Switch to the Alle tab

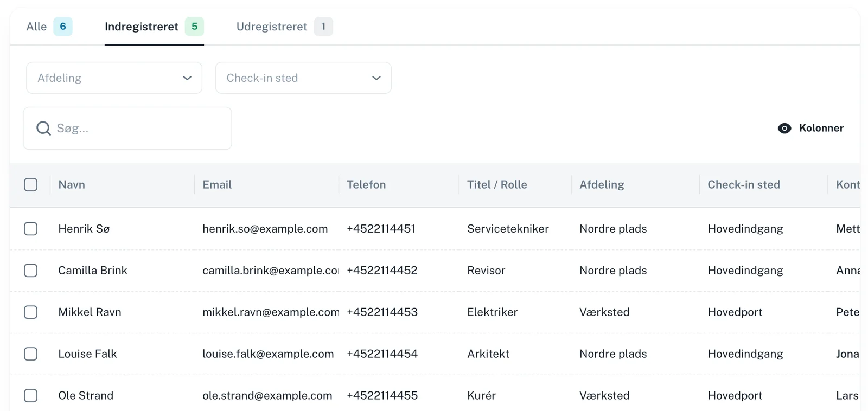(x=49, y=27)
